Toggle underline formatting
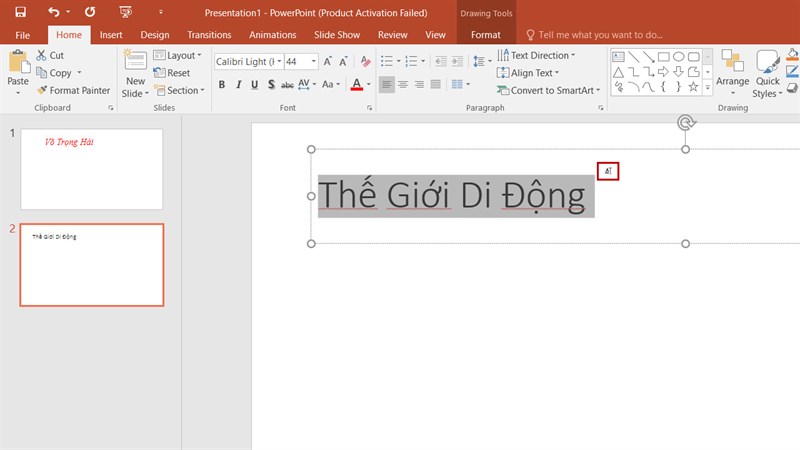 click(255, 85)
